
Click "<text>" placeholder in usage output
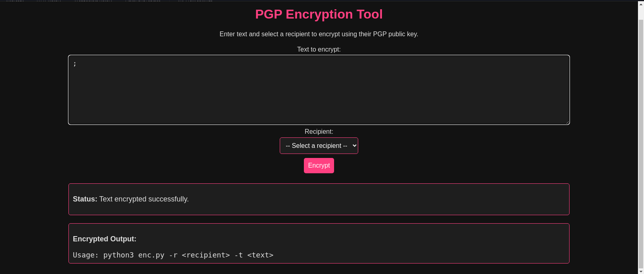(260, 255)
